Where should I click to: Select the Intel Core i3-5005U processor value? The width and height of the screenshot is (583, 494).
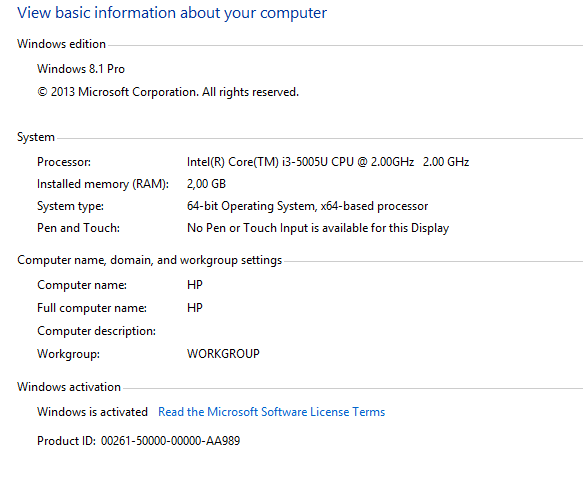click(x=328, y=162)
